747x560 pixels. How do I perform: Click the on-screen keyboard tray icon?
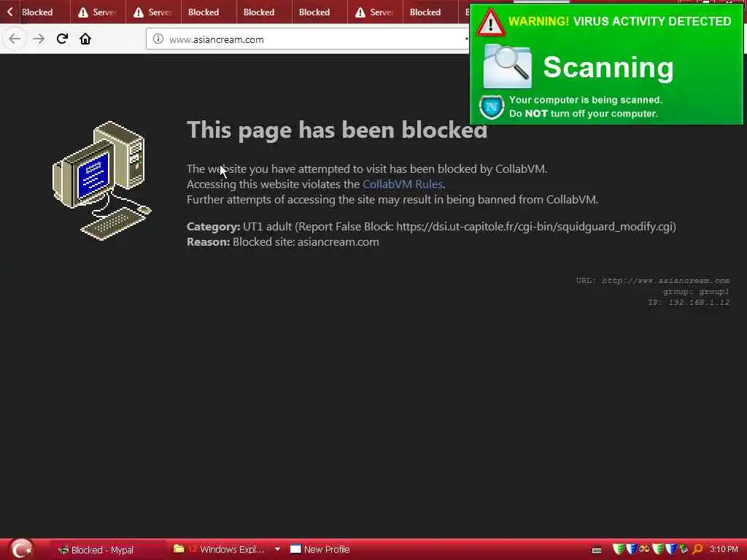597,550
